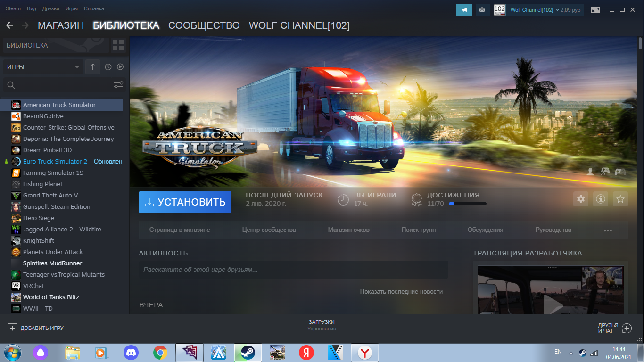Click the activity text input field
644x362 pixels.
pos(294,270)
